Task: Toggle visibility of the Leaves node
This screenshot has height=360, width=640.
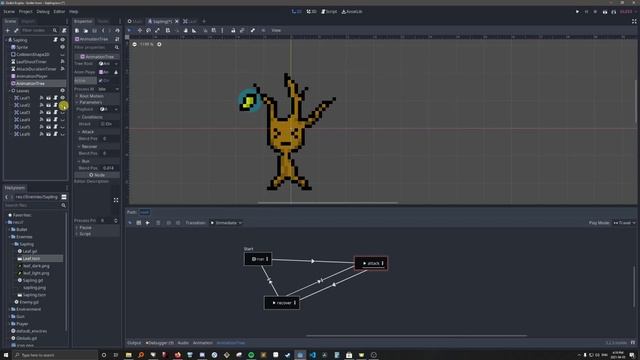Action: pyautogui.click(x=62, y=91)
